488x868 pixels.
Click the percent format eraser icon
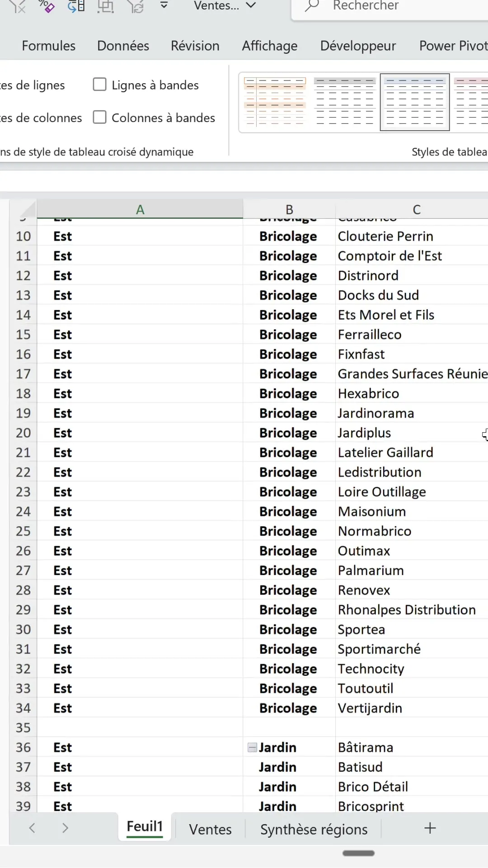[47, 6]
